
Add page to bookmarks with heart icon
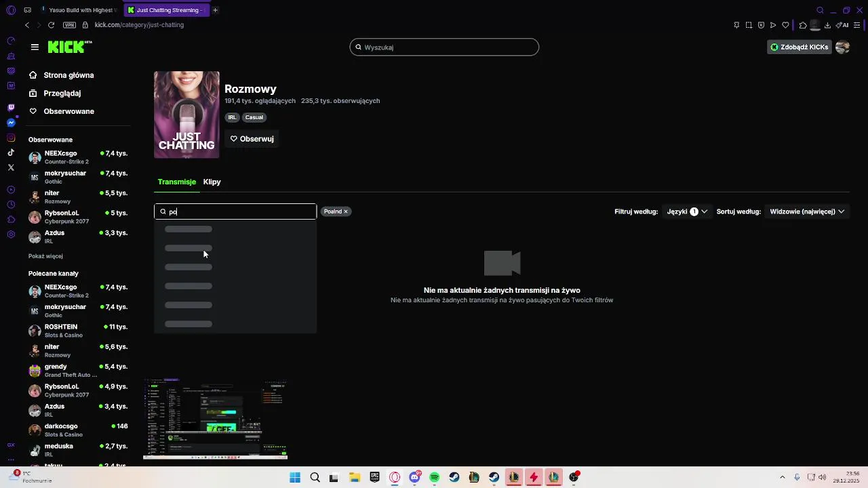pyautogui.click(x=785, y=25)
